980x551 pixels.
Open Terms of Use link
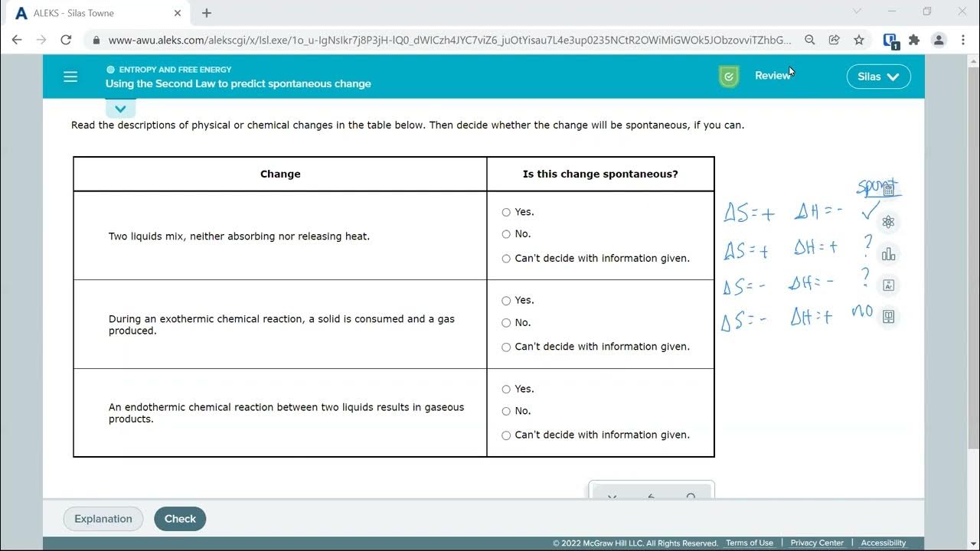coord(750,543)
